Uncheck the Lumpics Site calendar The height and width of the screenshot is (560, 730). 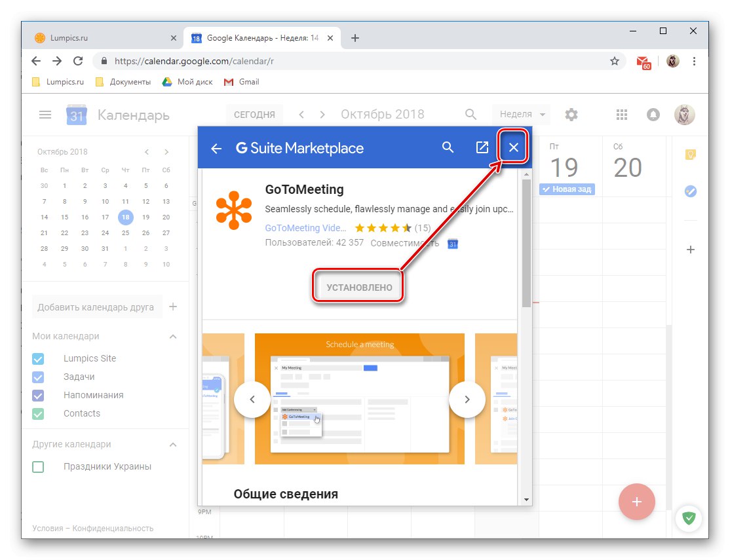37,358
